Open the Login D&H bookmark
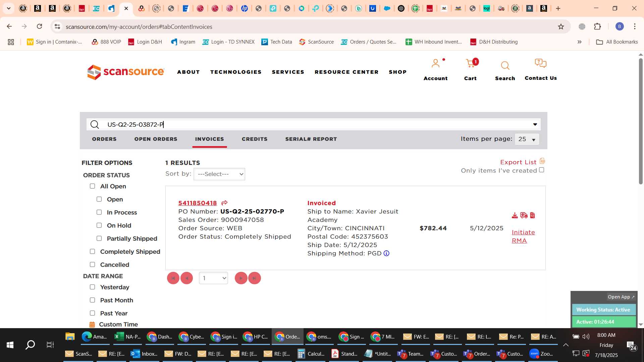The width and height of the screenshot is (644, 362). [x=145, y=42]
